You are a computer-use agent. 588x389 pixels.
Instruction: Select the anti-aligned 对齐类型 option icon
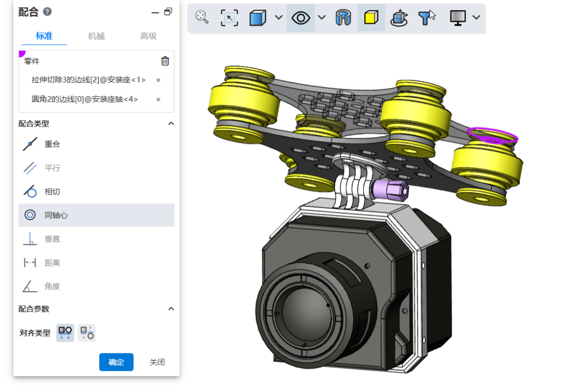tap(87, 333)
